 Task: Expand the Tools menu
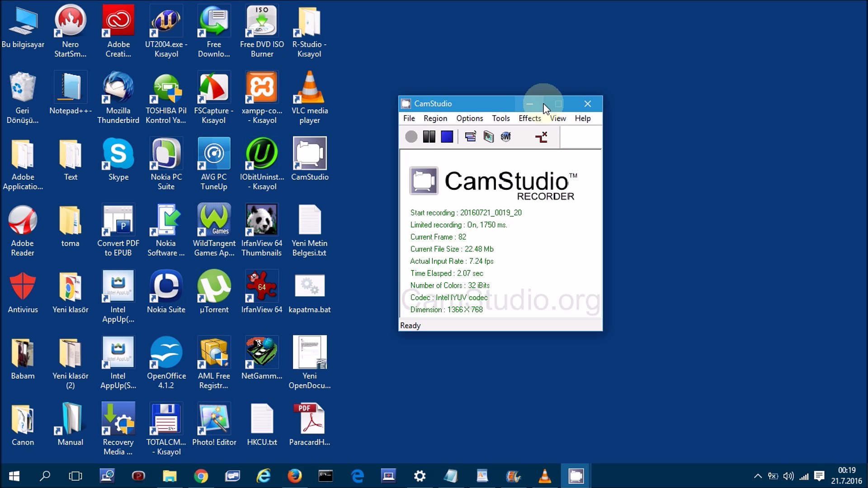coord(500,118)
